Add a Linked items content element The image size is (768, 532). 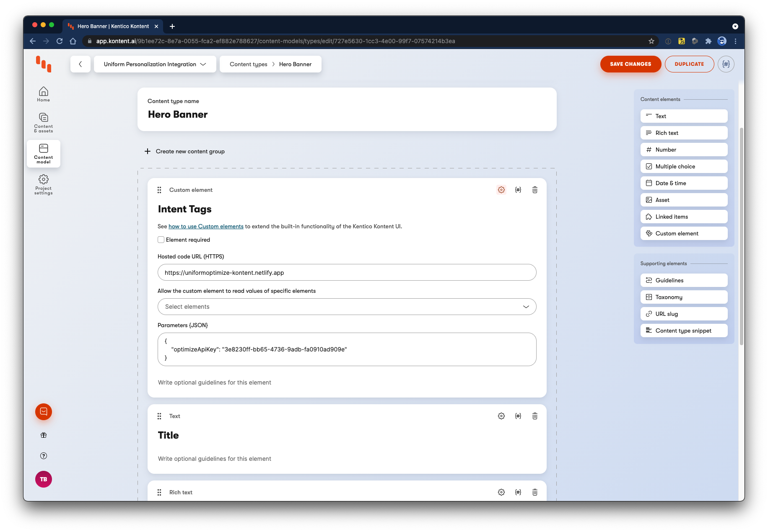click(x=684, y=217)
